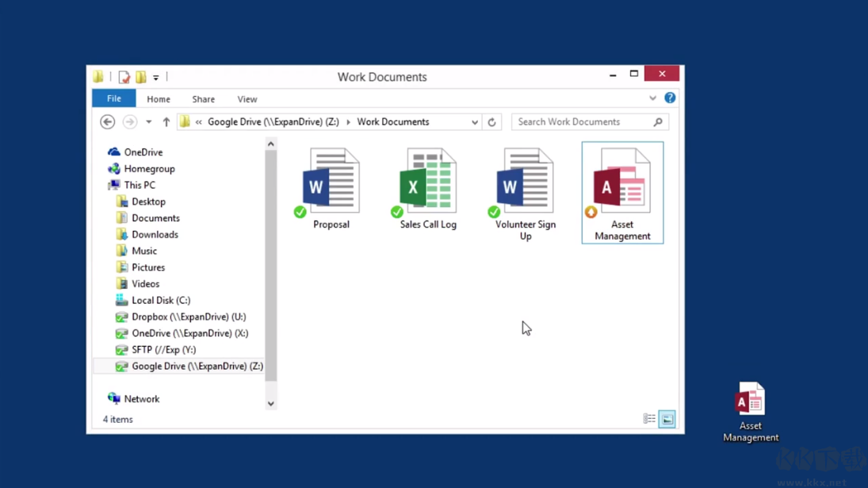Open the Sales Call Log Excel file
Screen dimensions: 868x488
(428, 188)
